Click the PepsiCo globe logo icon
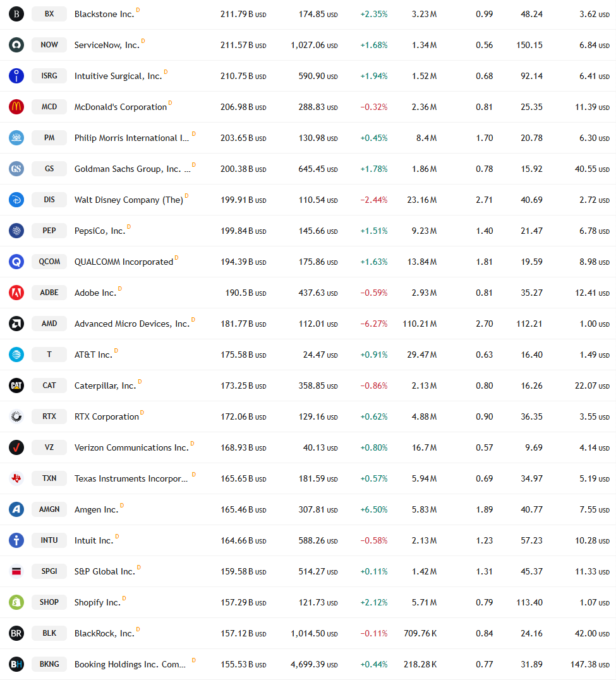Viewport: 616px width, 680px height. [16, 231]
